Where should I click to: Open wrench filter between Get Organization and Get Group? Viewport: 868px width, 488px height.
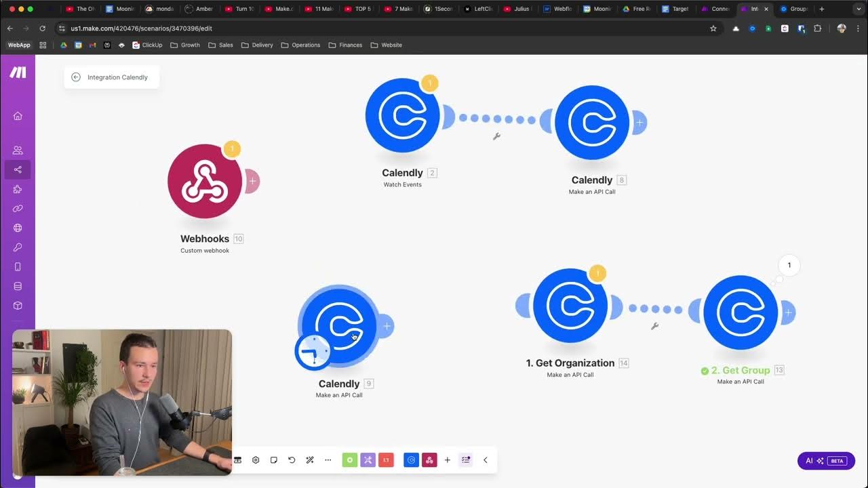(654, 326)
